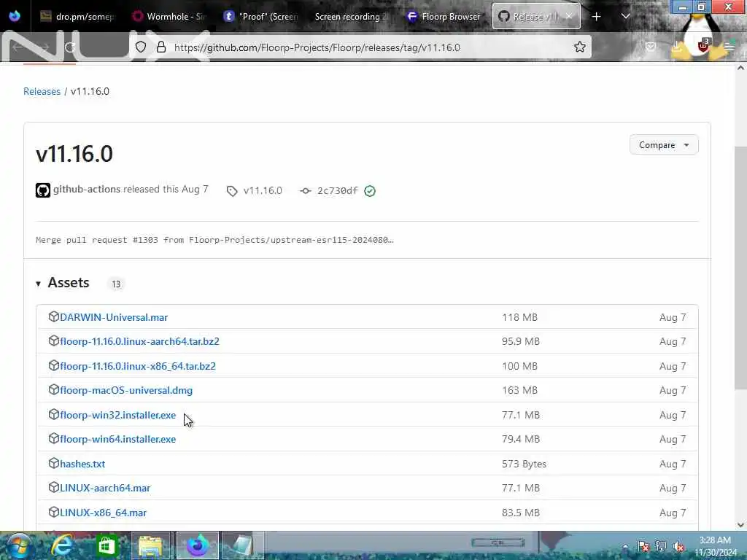Open Windows Start orb
747x560 pixels.
(x=18, y=545)
